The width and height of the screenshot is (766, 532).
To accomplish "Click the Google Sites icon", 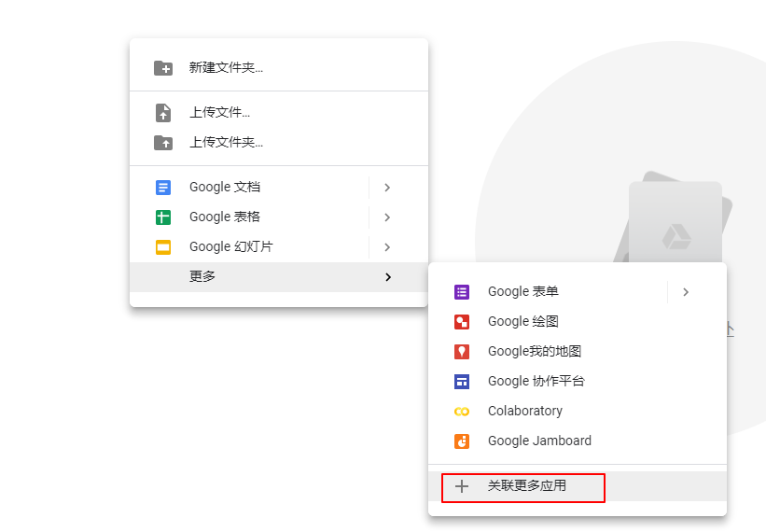I will click(462, 382).
